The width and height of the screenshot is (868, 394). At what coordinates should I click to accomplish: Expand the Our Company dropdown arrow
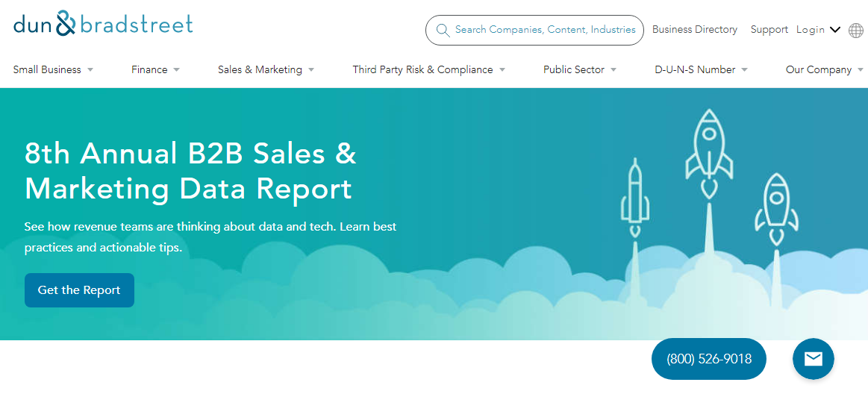click(861, 69)
